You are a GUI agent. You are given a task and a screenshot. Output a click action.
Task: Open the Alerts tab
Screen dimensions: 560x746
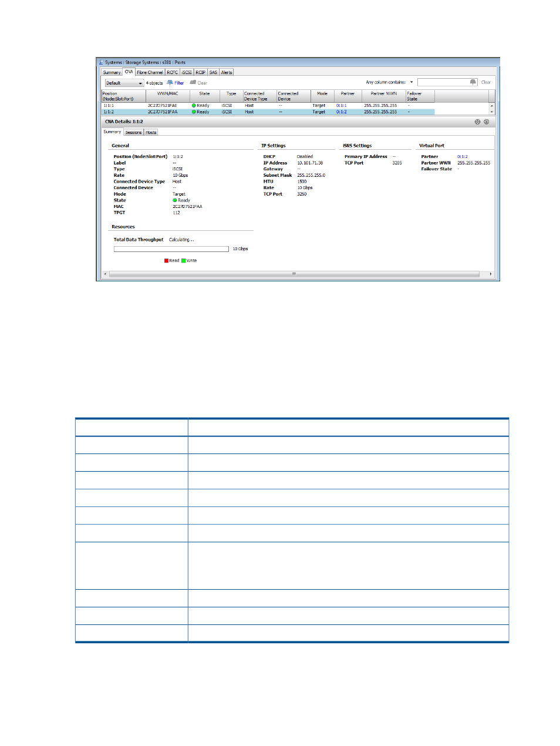227,72
